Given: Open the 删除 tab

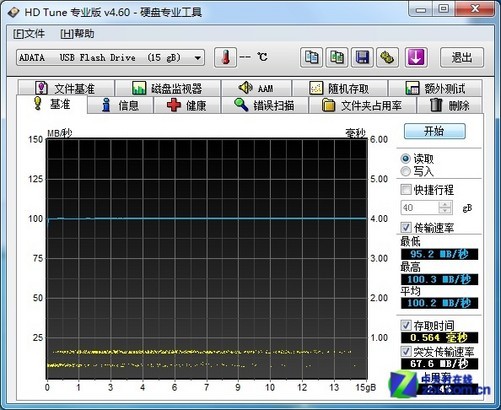Looking at the screenshot, I should 450,105.
